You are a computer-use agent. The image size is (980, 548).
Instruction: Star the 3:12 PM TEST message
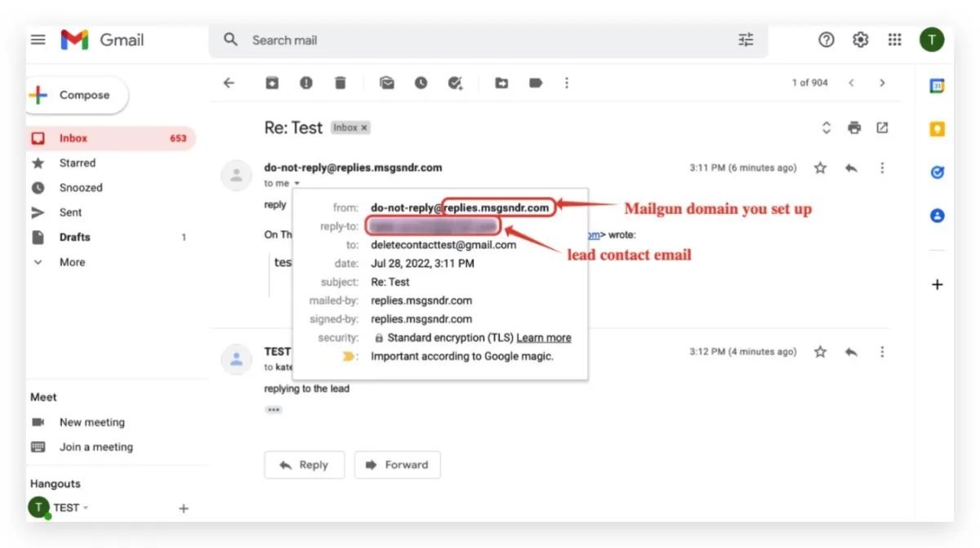[820, 351]
